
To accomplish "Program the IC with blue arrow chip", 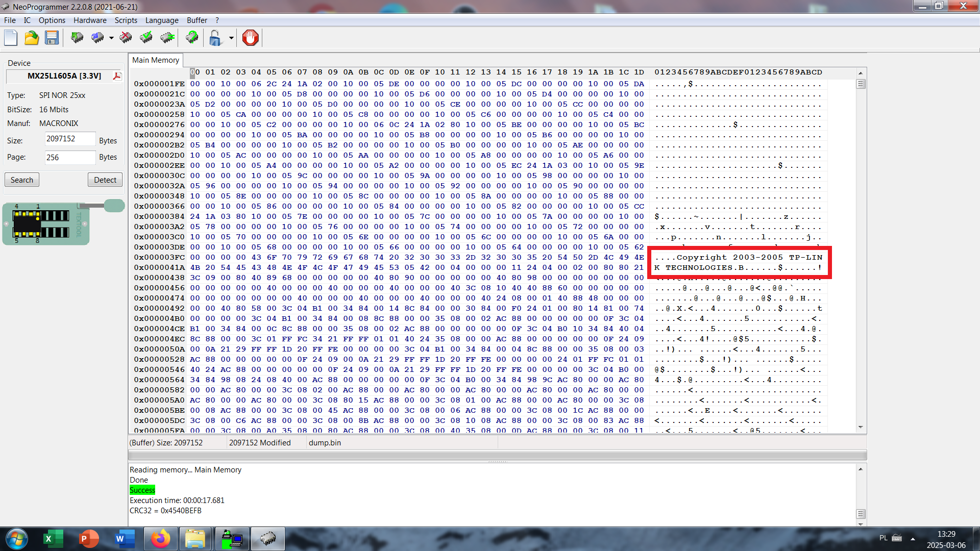I will pos(97,38).
